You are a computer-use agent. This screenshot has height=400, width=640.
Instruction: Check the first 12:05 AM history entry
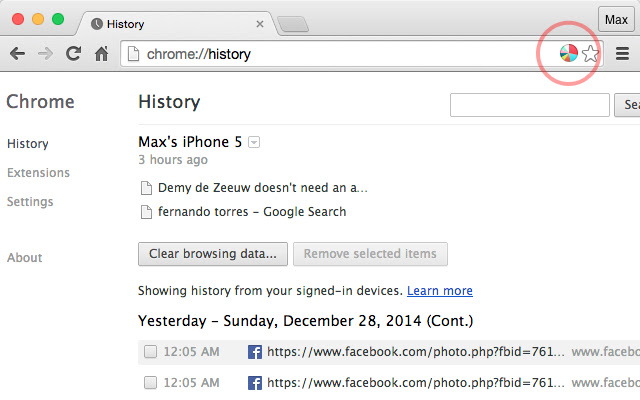pos(150,352)
